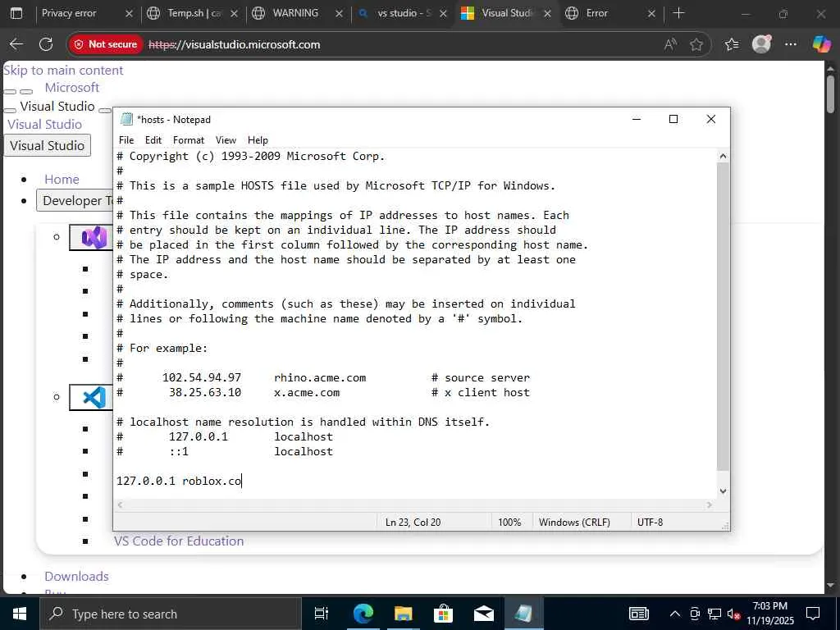The image size is (840, 630).
Task: Click Notepad horizontal scrollbar left arrow
Action: 120,504
